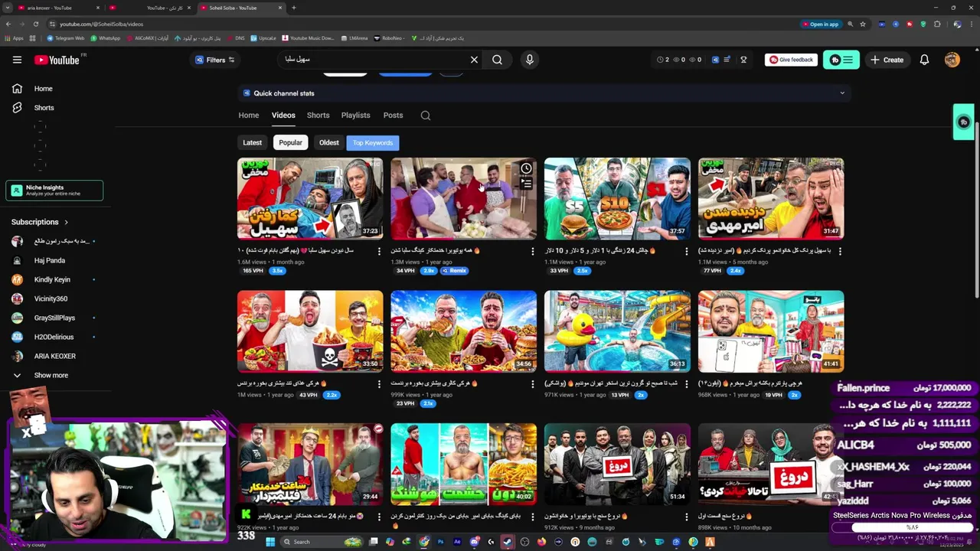The width and height of the screenshot is (980, 551).
Task: Open the notifications bell
Action: coord(924,60)
